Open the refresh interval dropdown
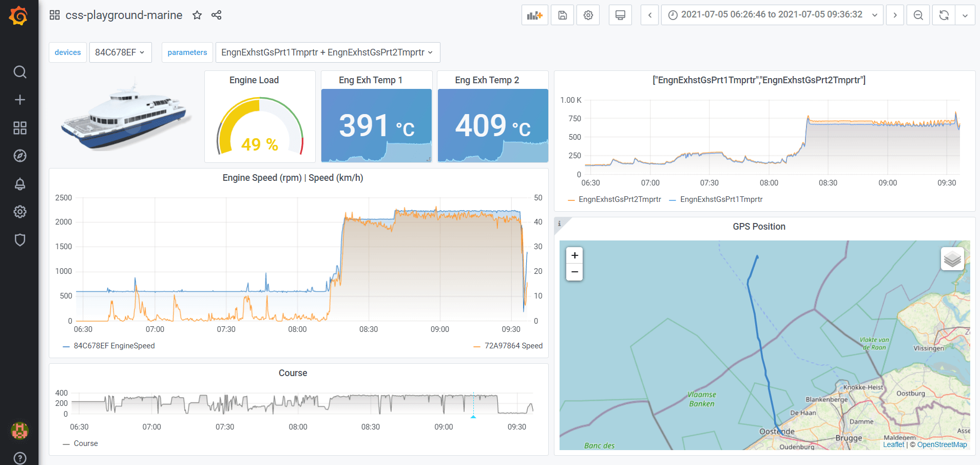980x465 pixels. coord(966,15)
